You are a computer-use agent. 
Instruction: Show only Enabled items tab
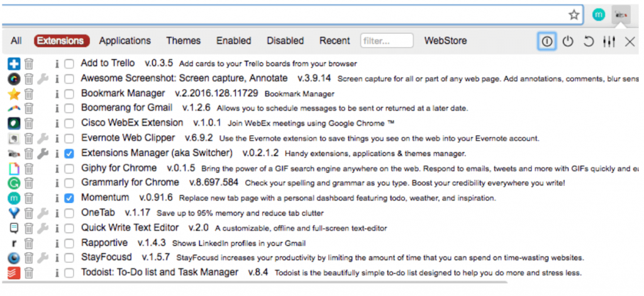click(234, 41)
